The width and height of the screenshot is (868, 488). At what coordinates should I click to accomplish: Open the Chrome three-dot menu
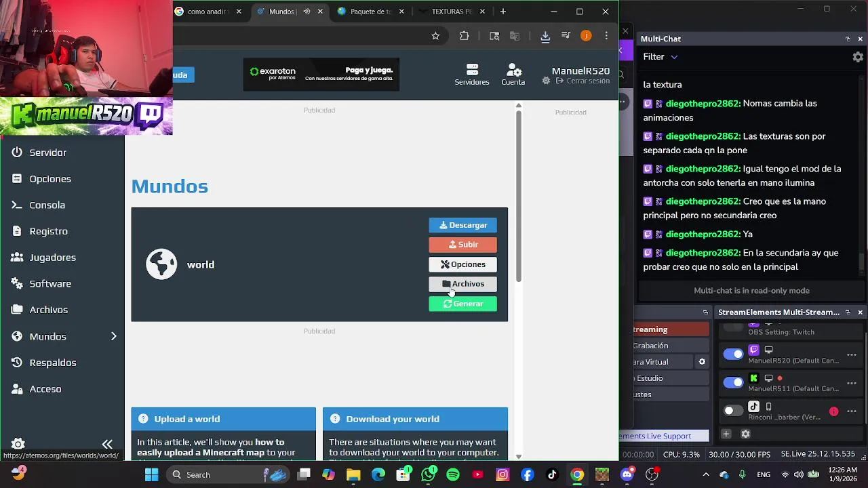click(x=606, y=36)
